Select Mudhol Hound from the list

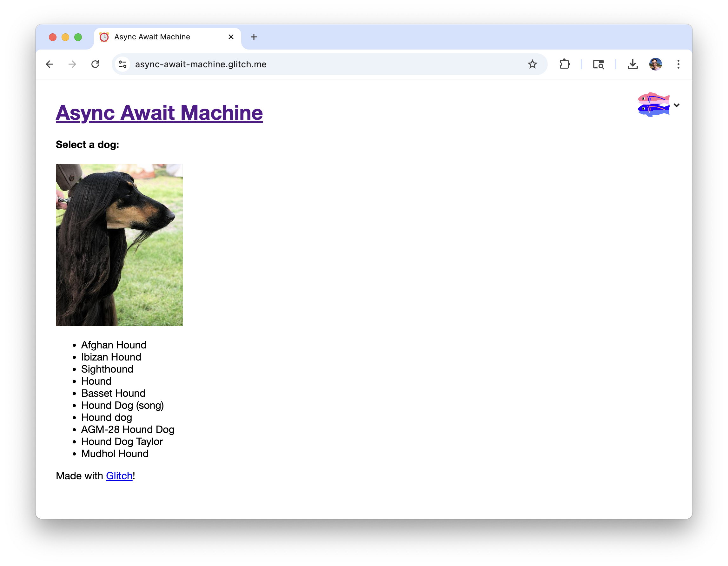tap(115, 453)
